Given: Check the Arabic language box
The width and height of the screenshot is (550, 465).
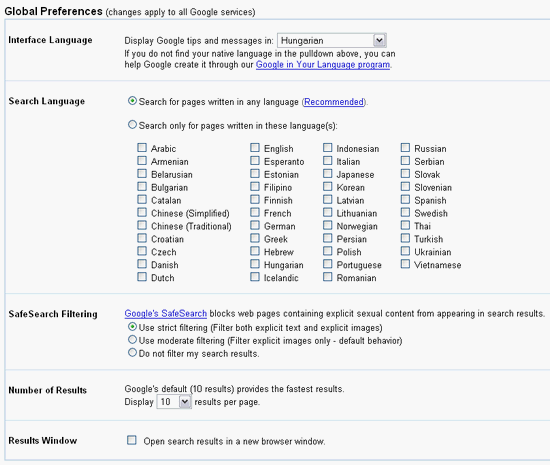Looking at the screenshot, I should click(x=142, y=148).
